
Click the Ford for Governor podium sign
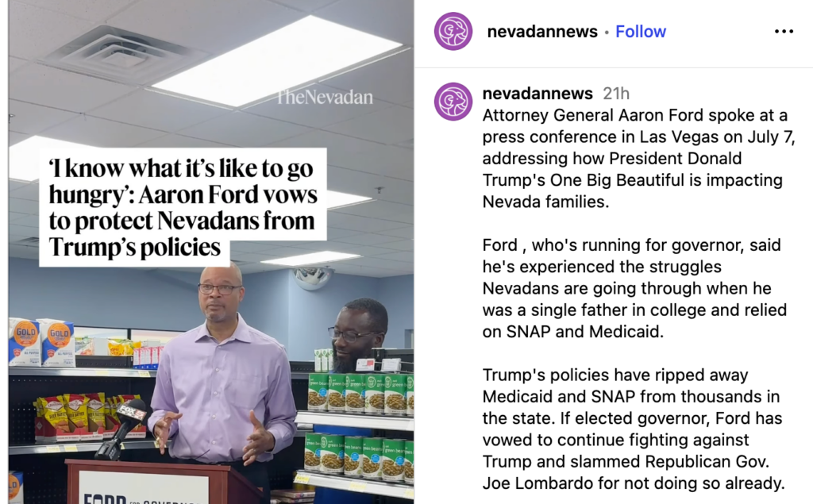[139, 487]
